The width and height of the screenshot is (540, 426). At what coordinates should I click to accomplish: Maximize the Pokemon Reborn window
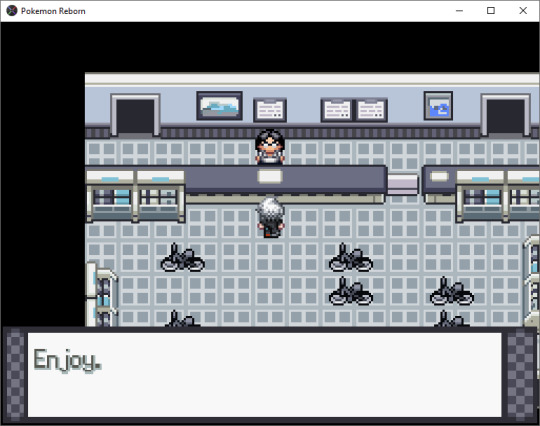[x=491, y=11]
